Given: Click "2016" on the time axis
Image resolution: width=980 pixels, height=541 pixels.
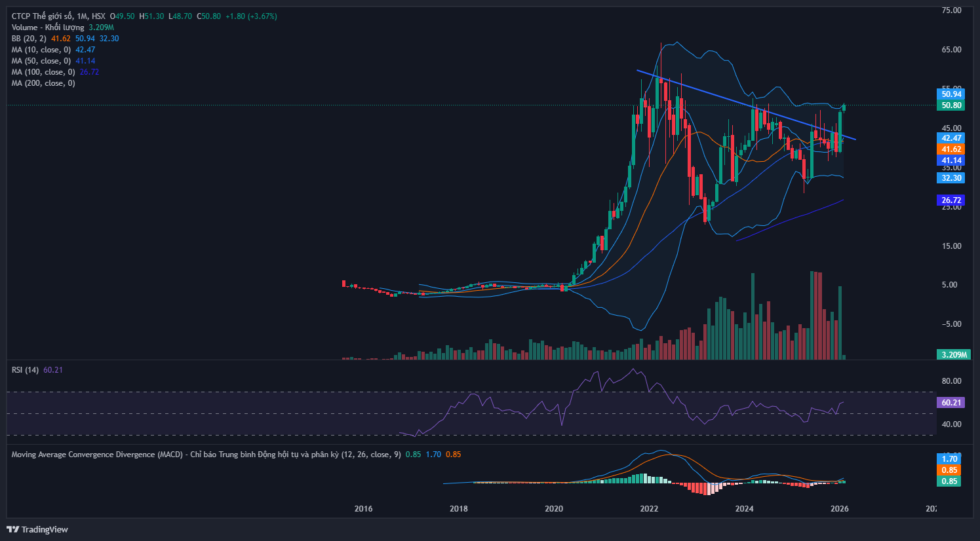Looking at the screenshot, I should coord(363,509).
